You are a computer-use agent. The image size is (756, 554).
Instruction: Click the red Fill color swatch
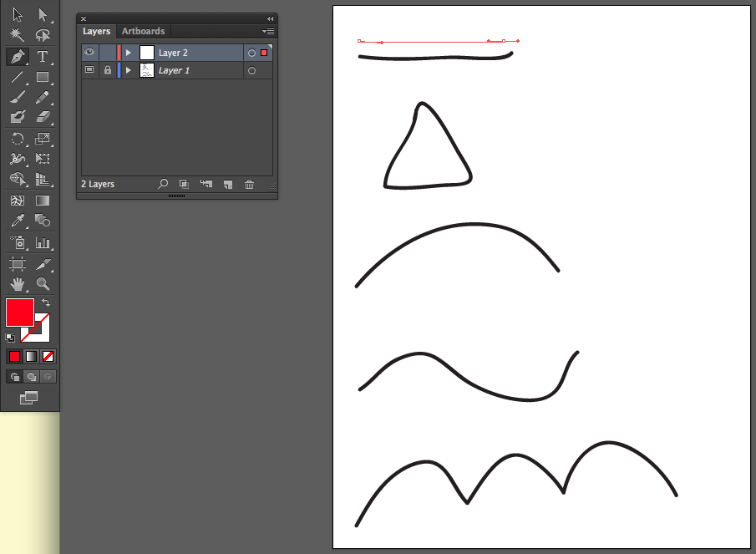pos(19,312)
